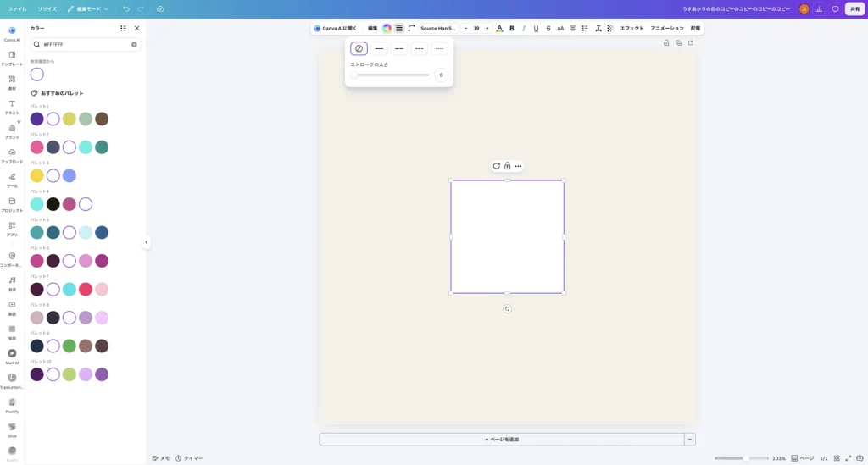Click the cloud save status icon
868x465 pixels.
(160, 8)
